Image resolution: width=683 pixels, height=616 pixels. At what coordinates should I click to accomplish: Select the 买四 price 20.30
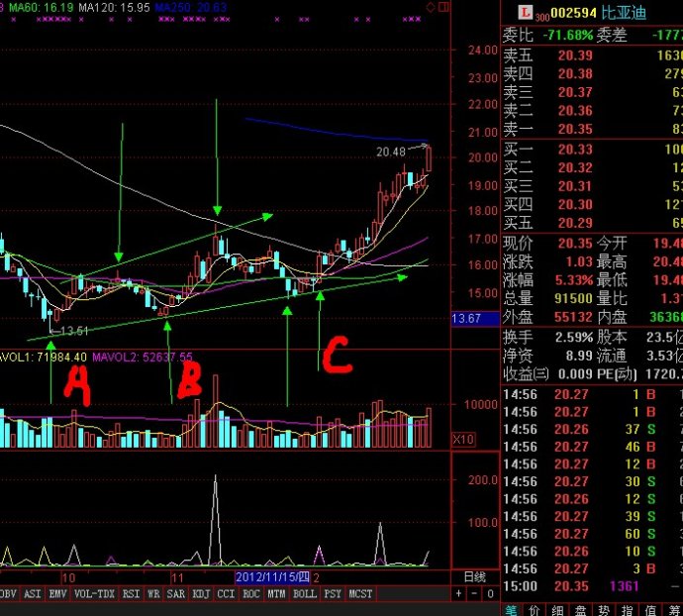(575, 204)
